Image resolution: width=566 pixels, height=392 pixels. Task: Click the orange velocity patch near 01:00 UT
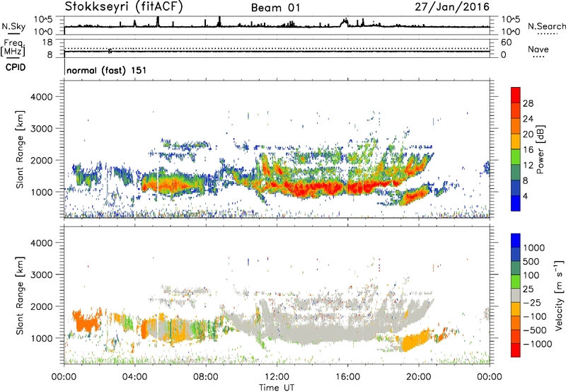pos(86,321)
